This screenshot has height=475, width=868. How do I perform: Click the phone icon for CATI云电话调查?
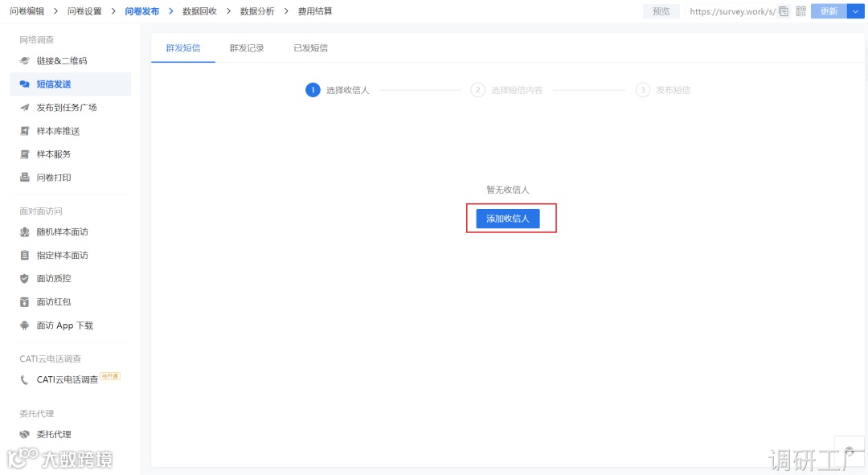(24, 380)
